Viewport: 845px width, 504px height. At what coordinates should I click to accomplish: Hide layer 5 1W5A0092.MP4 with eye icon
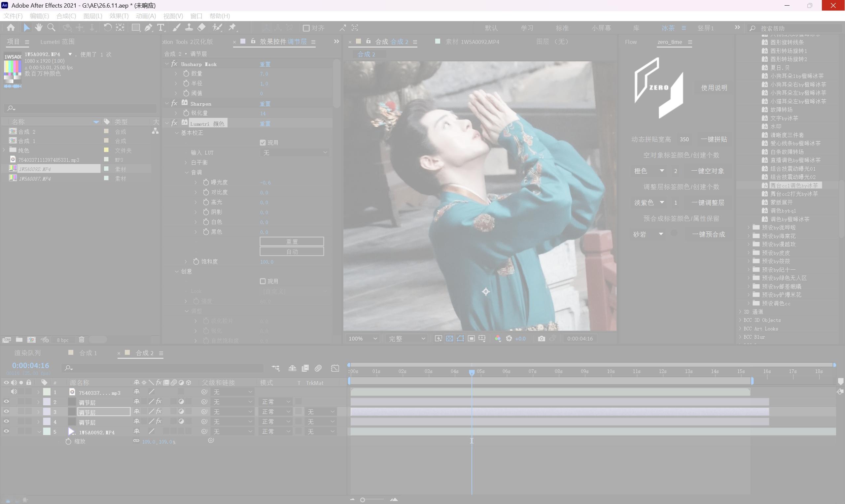click(x=6, y=431)
